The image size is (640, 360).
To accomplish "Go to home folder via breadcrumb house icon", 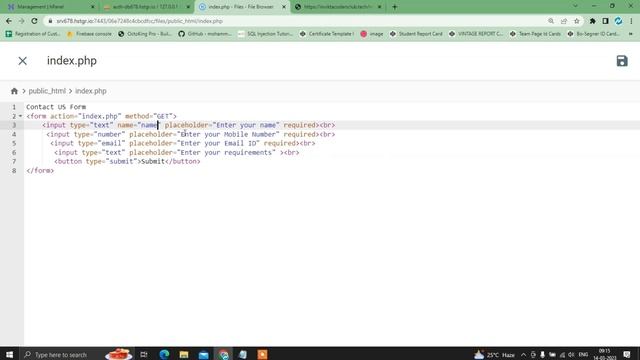I will pos(14,91).
